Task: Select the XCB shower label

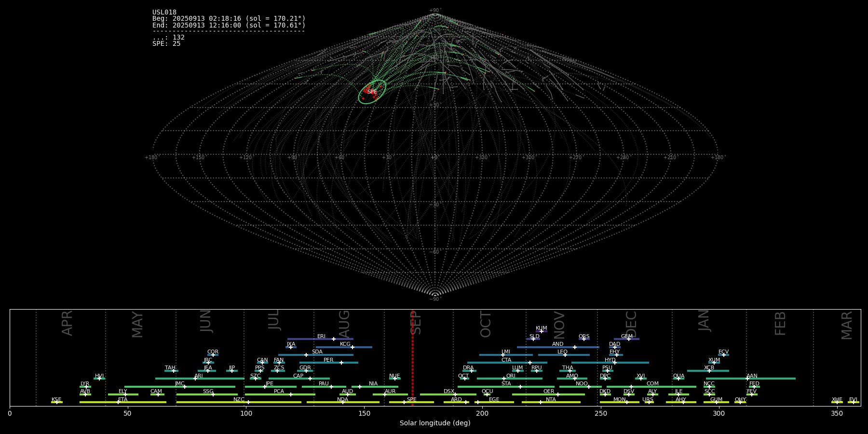Action: pyautogui.click(x=709, y=368)
